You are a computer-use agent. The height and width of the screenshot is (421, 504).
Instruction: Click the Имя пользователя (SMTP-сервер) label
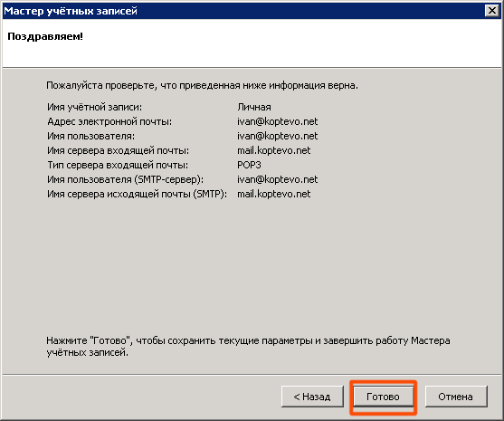(126, 179)
